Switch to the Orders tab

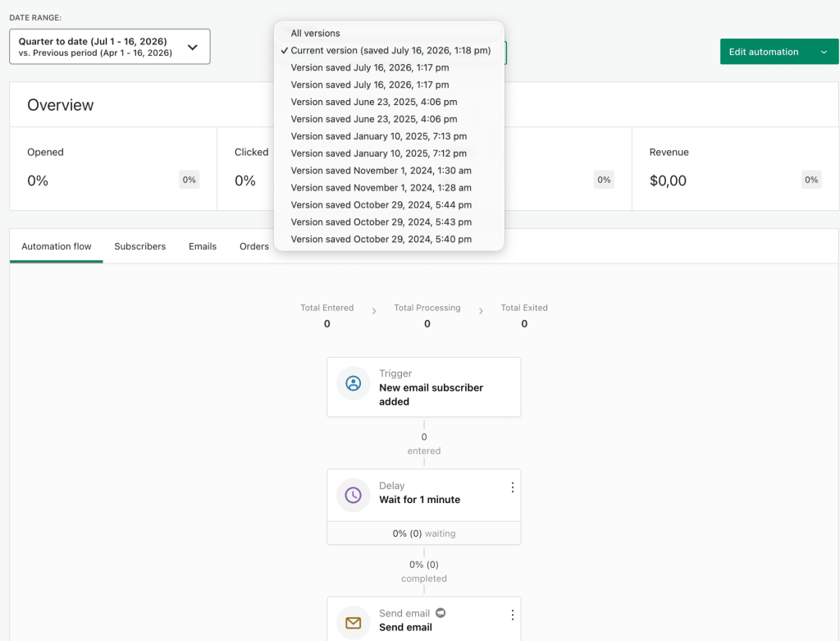254,246
